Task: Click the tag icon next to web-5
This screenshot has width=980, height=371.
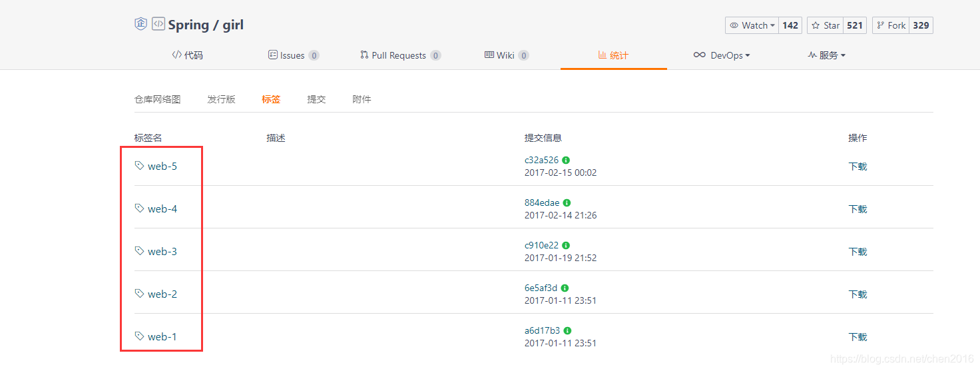Action: coord(139,166)
